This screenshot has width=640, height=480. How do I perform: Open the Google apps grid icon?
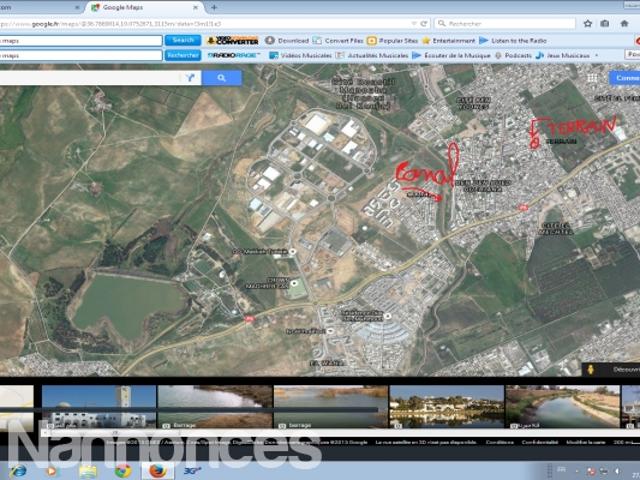(x=592, y=78)
